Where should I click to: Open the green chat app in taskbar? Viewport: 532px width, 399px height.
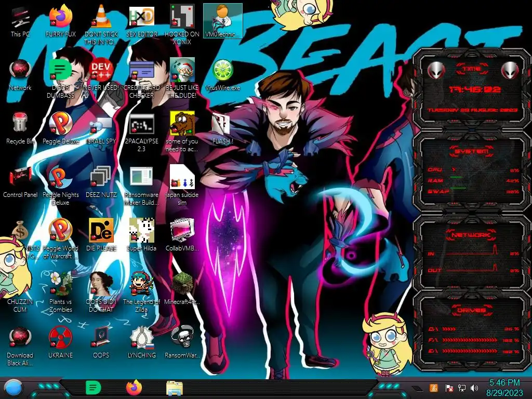click(94, 388)
